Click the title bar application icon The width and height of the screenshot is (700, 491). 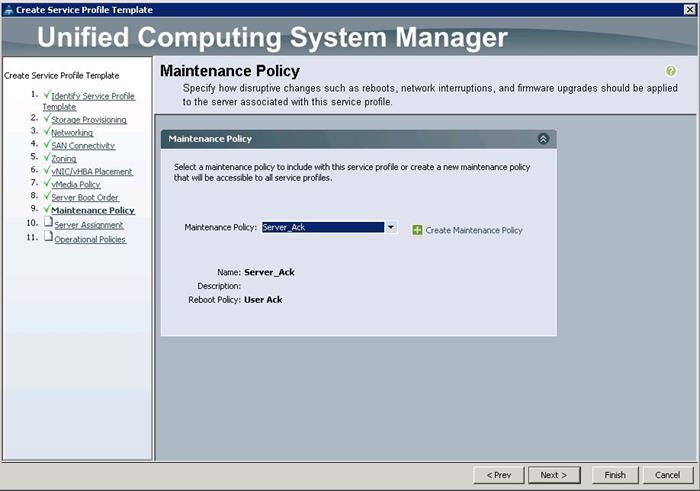(8, 10)
